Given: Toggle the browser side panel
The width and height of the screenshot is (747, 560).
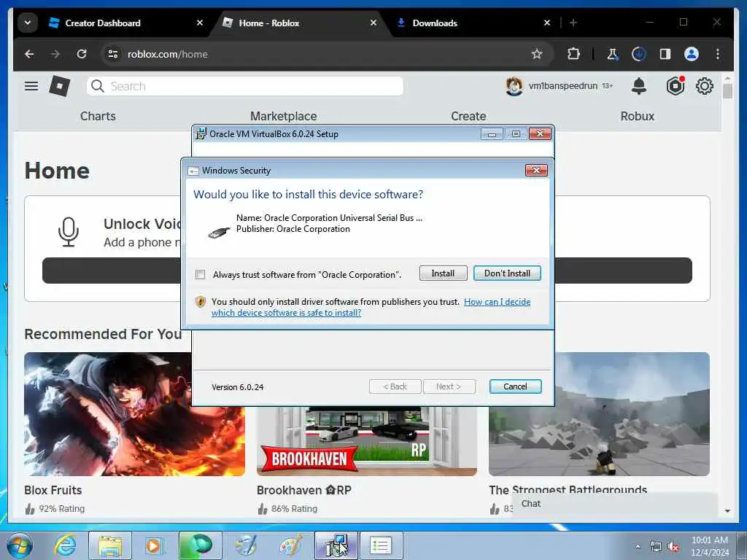Looking at the screenshot, I should (665, 54).
